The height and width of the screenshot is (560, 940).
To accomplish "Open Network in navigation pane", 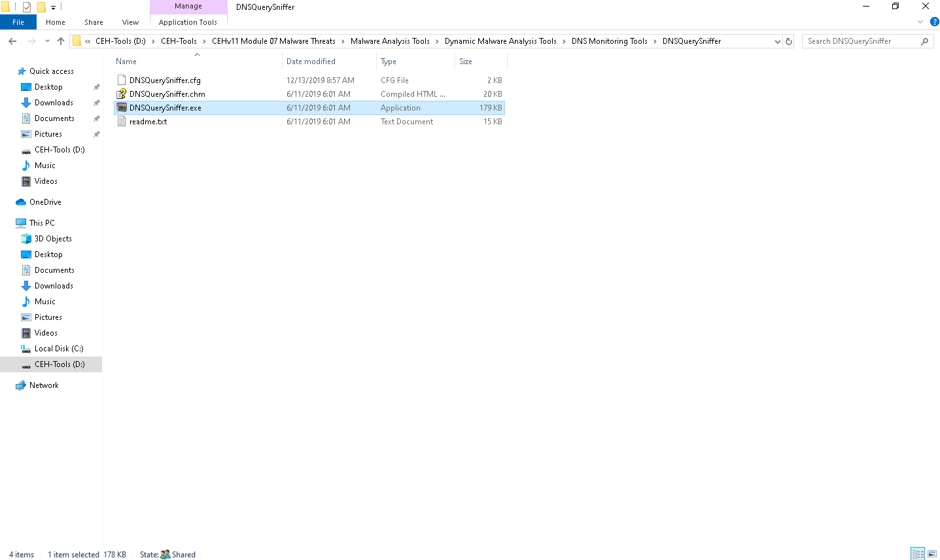I will (44, 385).
